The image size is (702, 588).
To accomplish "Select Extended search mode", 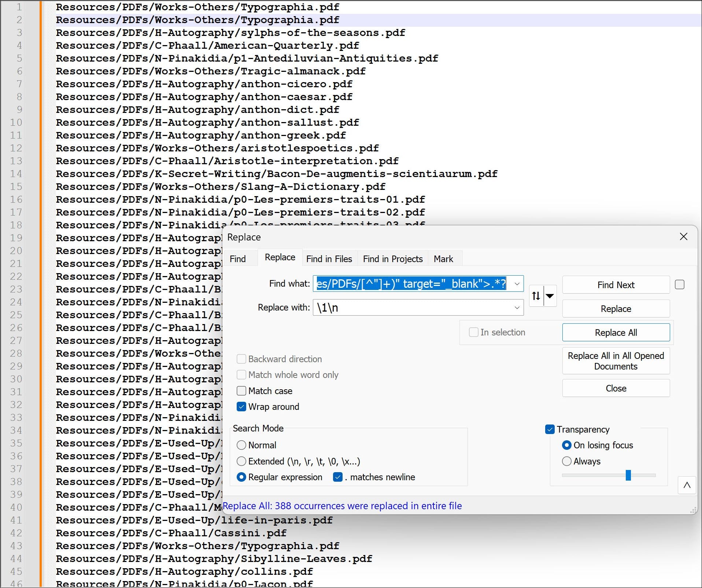I will (241, 461).
